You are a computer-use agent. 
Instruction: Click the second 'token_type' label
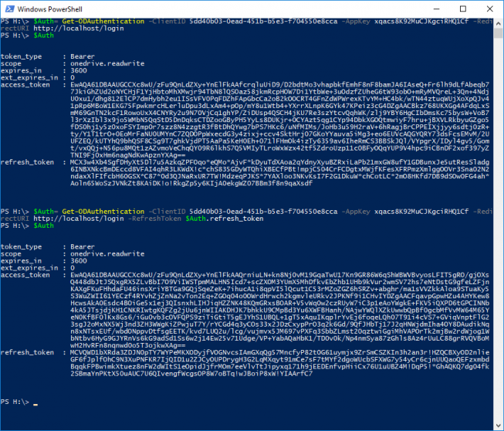coord(21,246)
